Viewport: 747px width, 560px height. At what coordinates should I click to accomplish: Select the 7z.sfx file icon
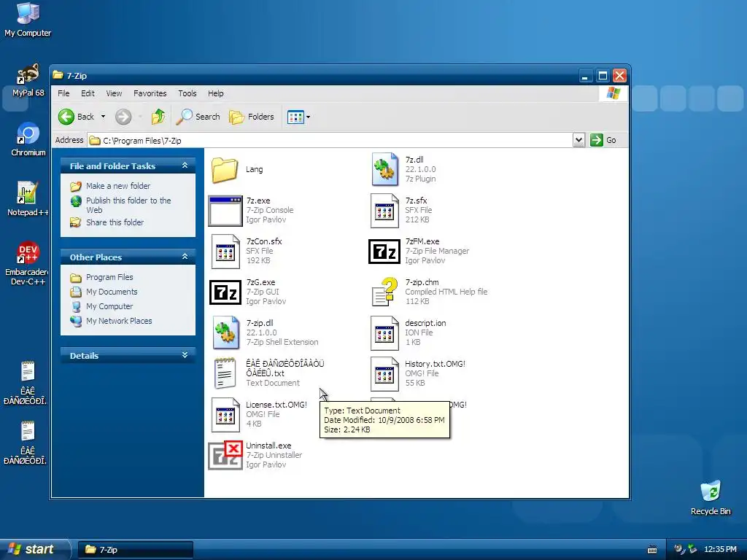pyautogui.click(x=385, y=211)
